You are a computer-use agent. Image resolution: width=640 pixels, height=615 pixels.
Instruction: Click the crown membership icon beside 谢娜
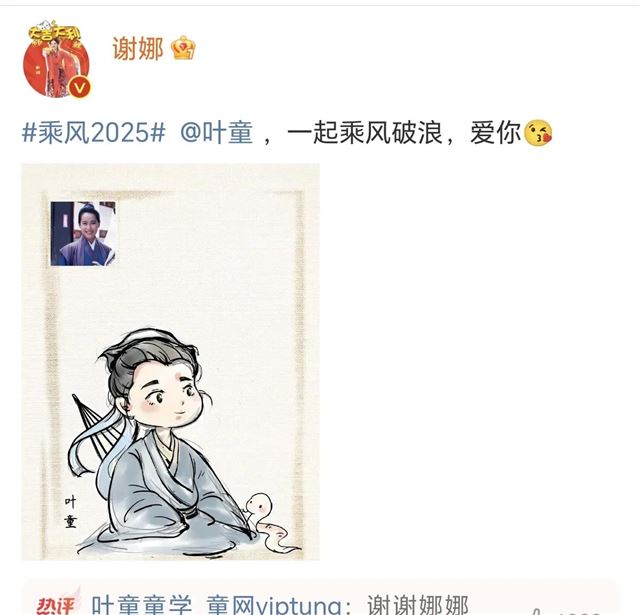[x=183, y=48]
